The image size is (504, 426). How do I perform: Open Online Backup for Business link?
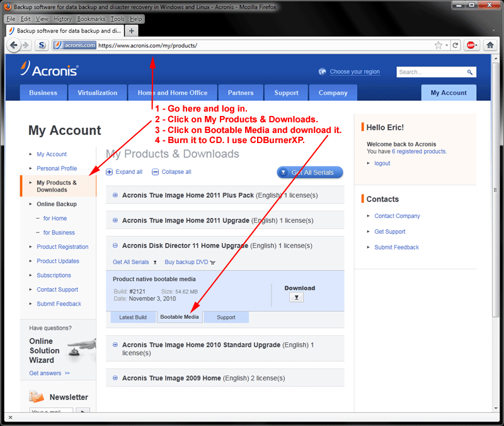(x=59, y=233)
